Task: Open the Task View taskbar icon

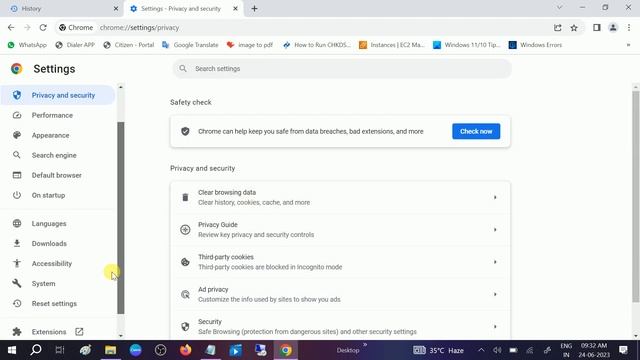Action: 60,350
